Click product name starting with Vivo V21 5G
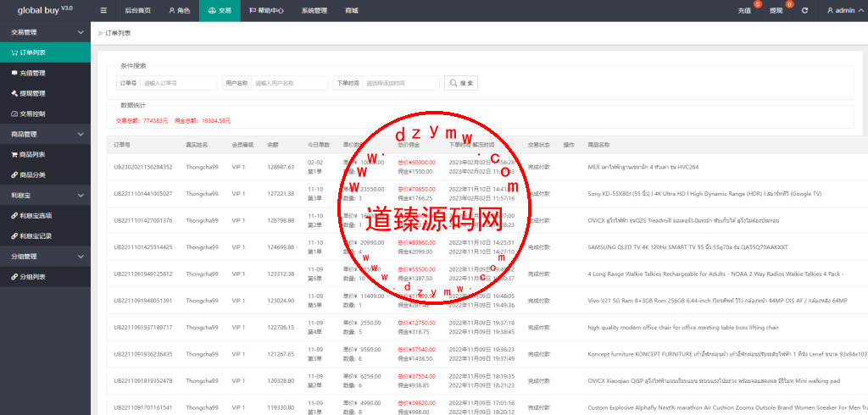 [717, 301]
